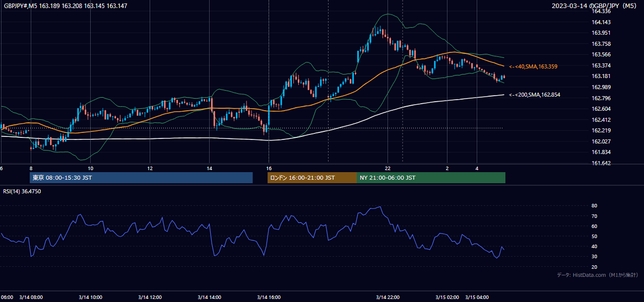
Task: Click price axis value 163.374
Action: pyautogui.click(x=601, y=65)
